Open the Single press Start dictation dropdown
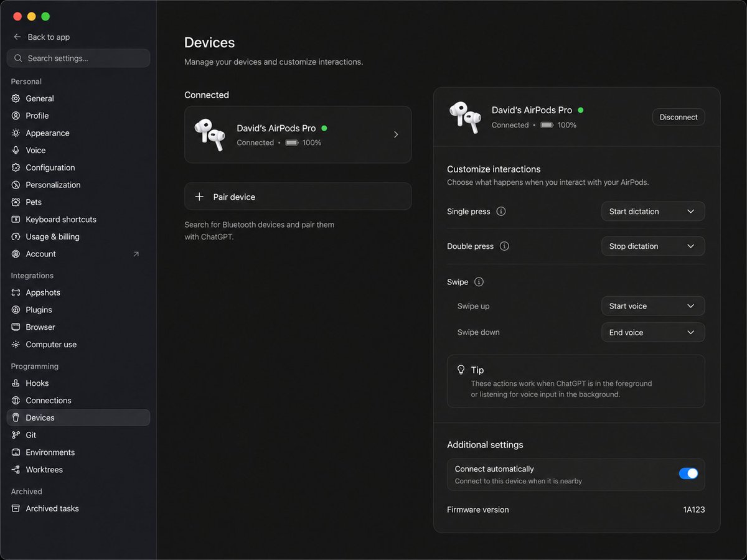This screenshot has height=560, width=747. 653,212
